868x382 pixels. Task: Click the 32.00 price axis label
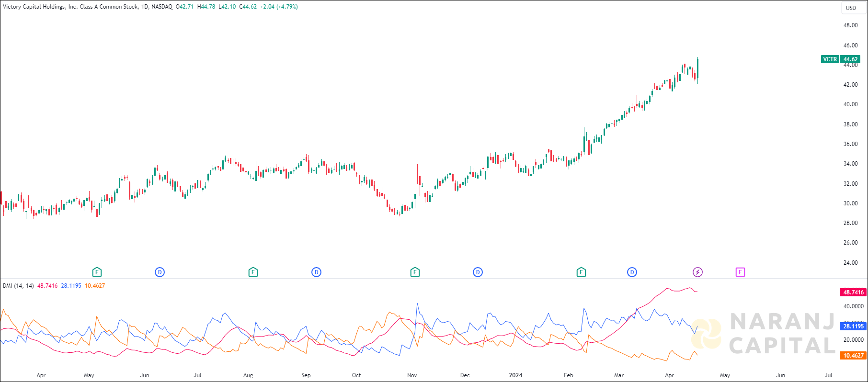point(850,184)
